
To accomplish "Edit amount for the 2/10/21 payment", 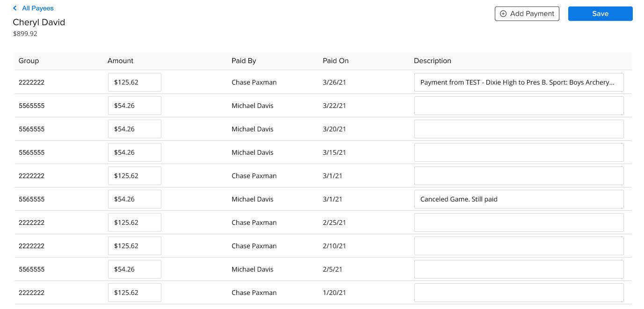I will (135, 246).
